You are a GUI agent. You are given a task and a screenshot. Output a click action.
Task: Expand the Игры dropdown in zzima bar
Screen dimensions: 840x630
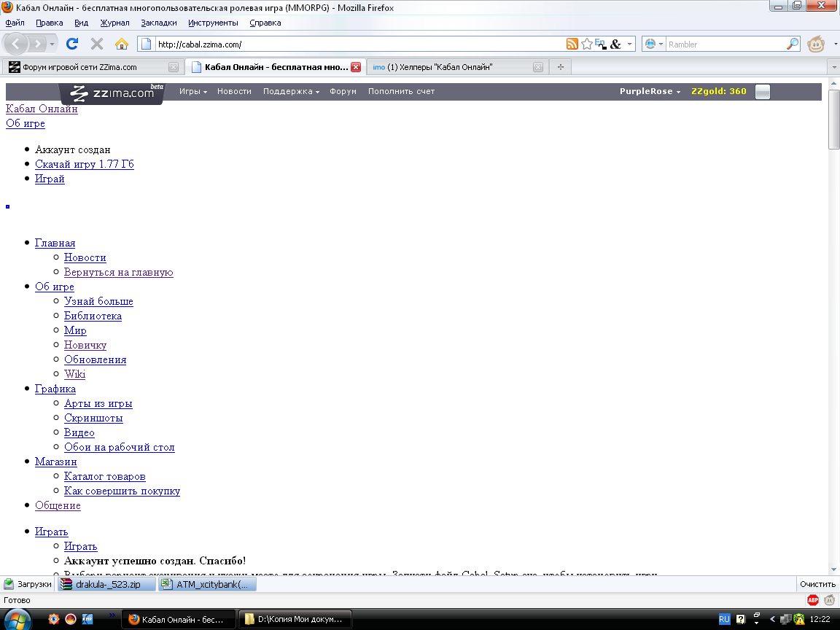coord(192,91)
